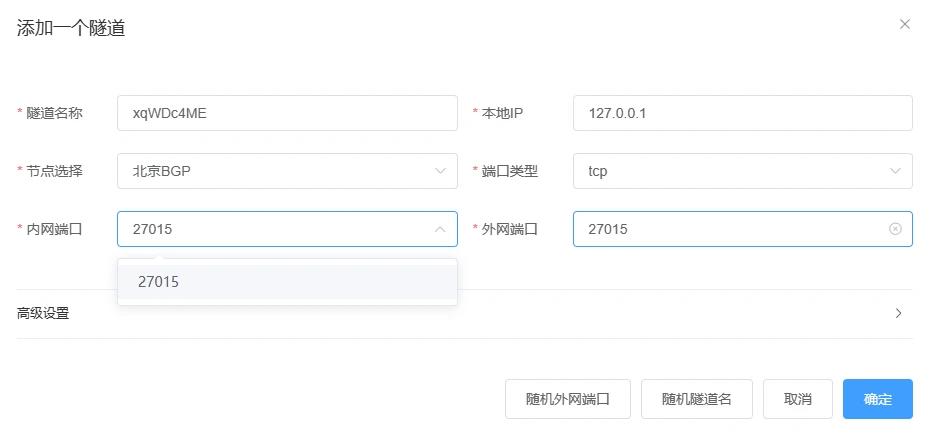Click the 本地IP field showing 127.0.0.1
Screen dimensions: 932x439
pyautogui.click(x=742, y=113)
